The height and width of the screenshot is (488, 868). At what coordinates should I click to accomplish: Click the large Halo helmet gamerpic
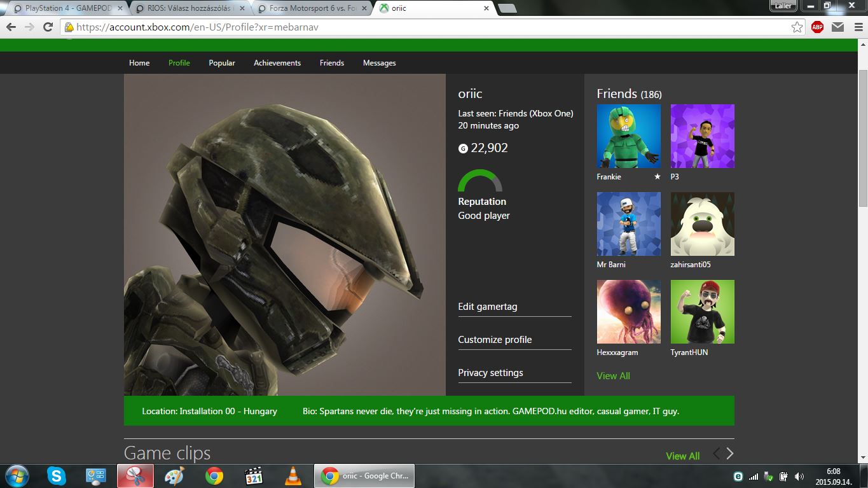[x=285, y=235]
